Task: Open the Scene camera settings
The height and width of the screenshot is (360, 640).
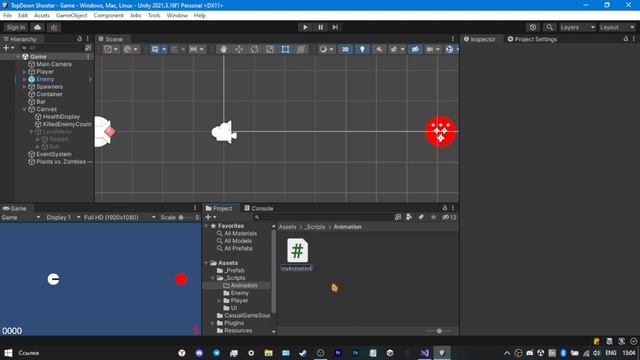Action: (x=430, y=49)
